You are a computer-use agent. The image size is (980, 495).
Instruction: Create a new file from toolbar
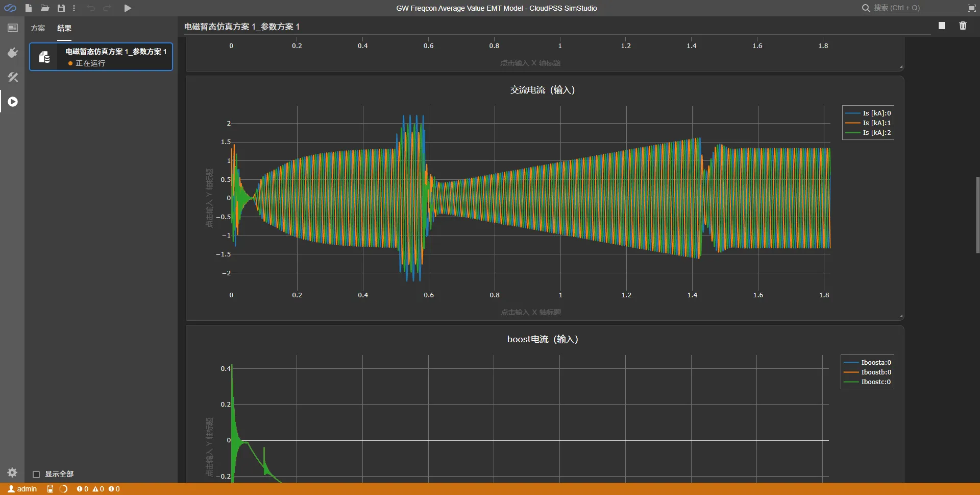coord(29,8)
